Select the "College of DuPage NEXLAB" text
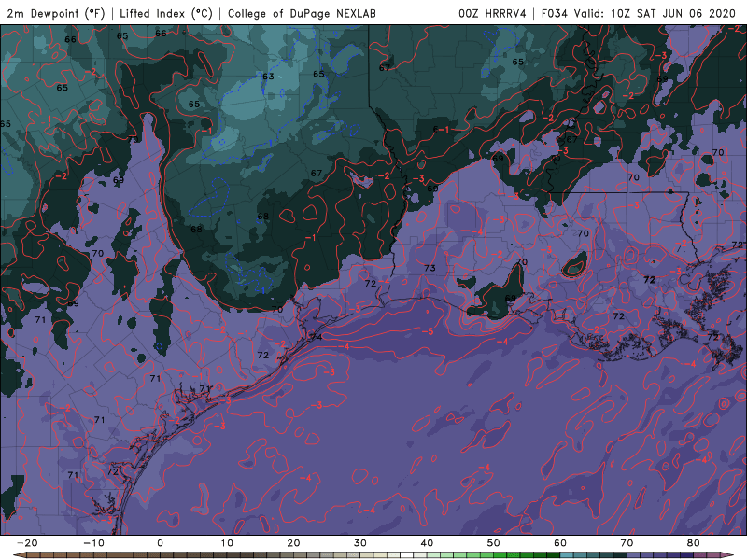Image resolution: width=747 pixels, height=560 pixels. point(302,14)
